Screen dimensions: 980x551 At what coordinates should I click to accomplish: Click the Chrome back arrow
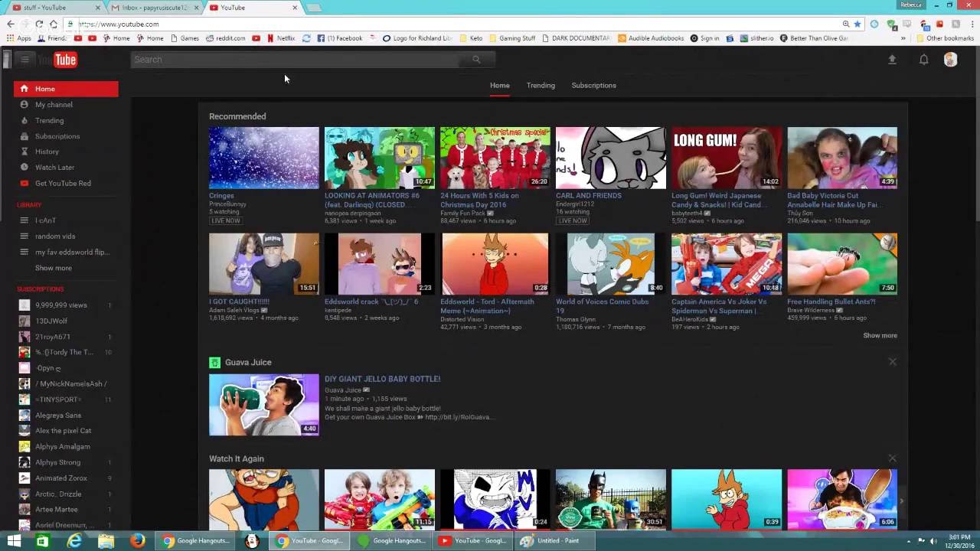click(x=10, y=24)
